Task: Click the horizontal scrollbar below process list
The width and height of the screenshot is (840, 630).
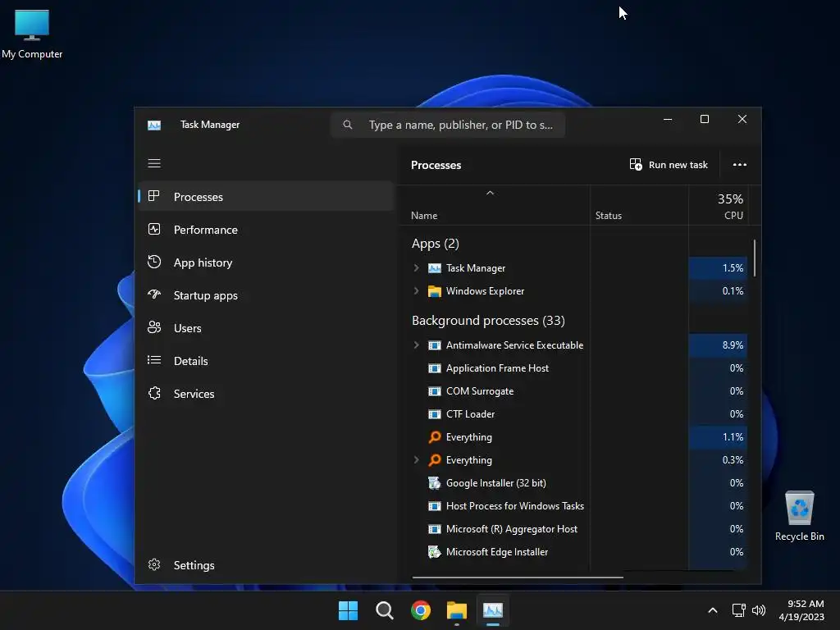Action: point(517,577)
